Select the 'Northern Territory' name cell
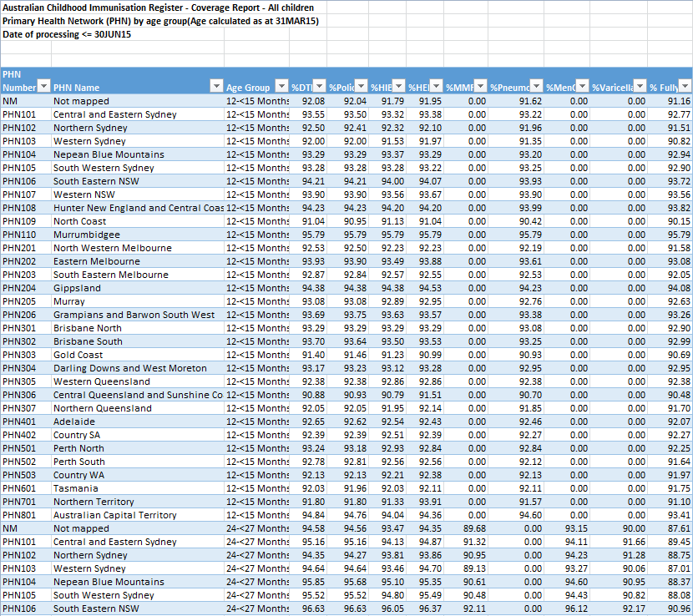The image size is (693, 616). 138,502
